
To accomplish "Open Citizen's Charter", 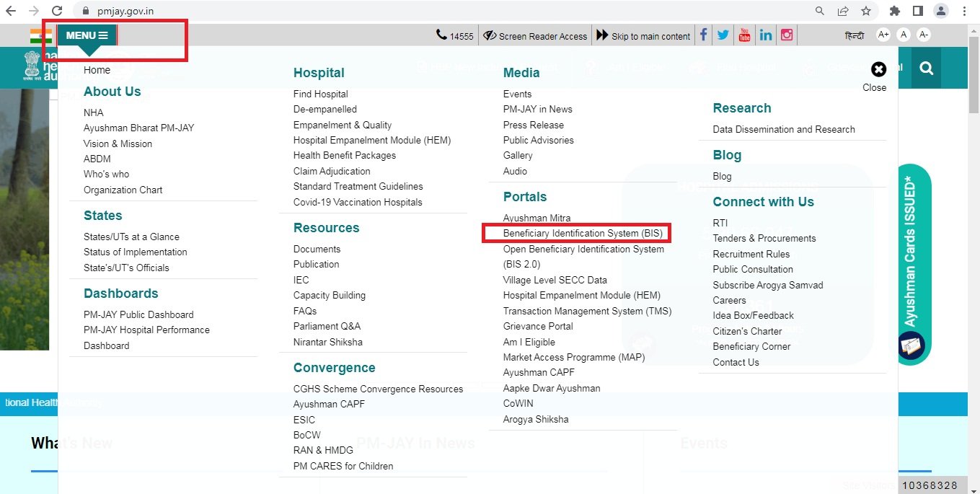I will point(747,331).
